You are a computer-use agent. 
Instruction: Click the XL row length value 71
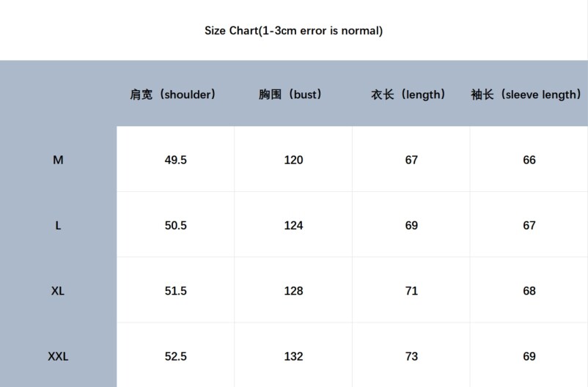[x=411, y=291]
